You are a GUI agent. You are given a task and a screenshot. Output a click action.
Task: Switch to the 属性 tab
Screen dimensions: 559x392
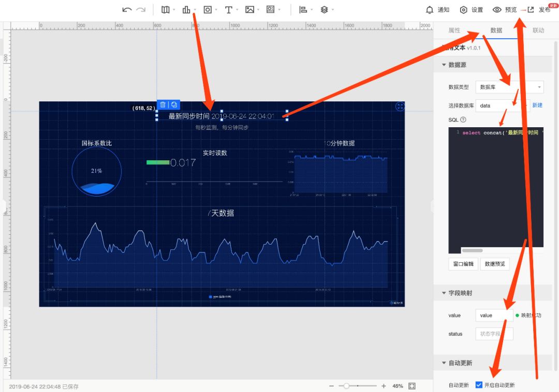[x=454, y=31]
